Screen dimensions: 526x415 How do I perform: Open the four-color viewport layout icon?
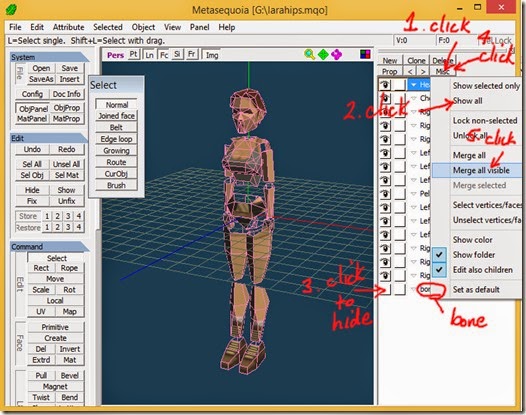(x=365, y=54)
